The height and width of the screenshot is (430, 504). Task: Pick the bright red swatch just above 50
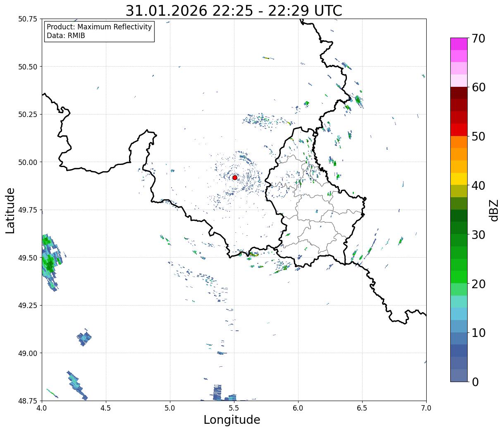pos(459,129)
